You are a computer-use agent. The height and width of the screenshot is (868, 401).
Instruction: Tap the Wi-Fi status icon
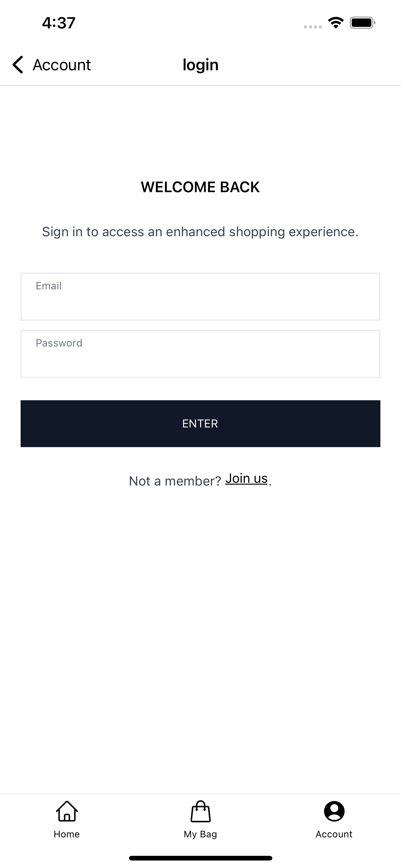click(336, 23)
